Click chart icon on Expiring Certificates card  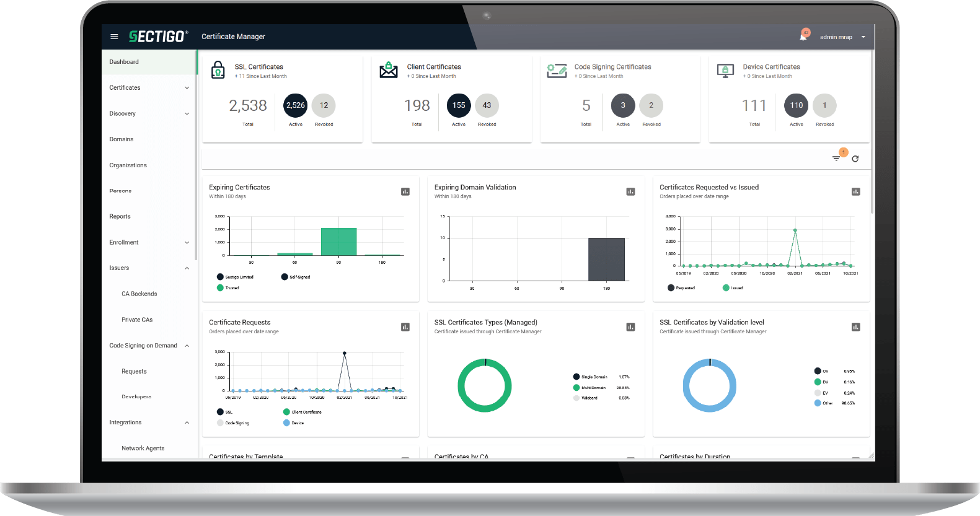pos(405,192)
